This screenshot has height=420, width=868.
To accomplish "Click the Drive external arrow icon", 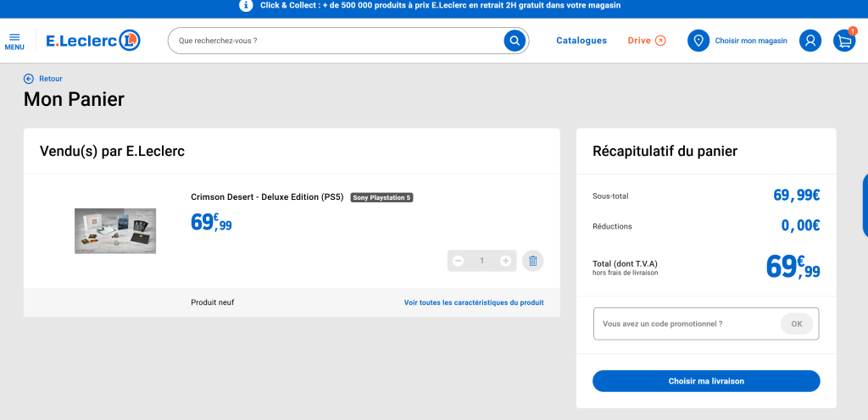I will click(660, 41).
